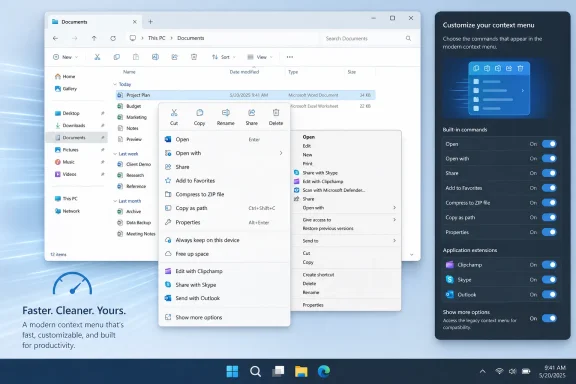Click Cut at the top of the context menu

click(x=174, y=117)
